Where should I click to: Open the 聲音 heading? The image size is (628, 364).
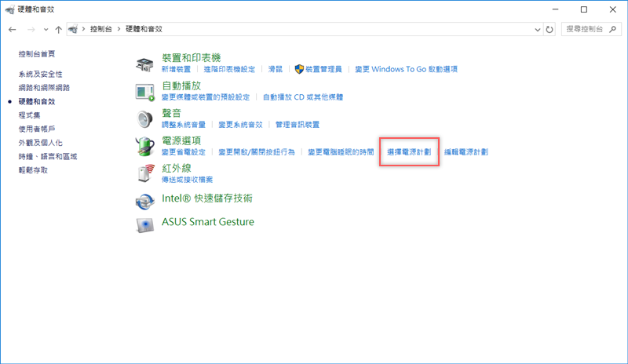(171, 113)
